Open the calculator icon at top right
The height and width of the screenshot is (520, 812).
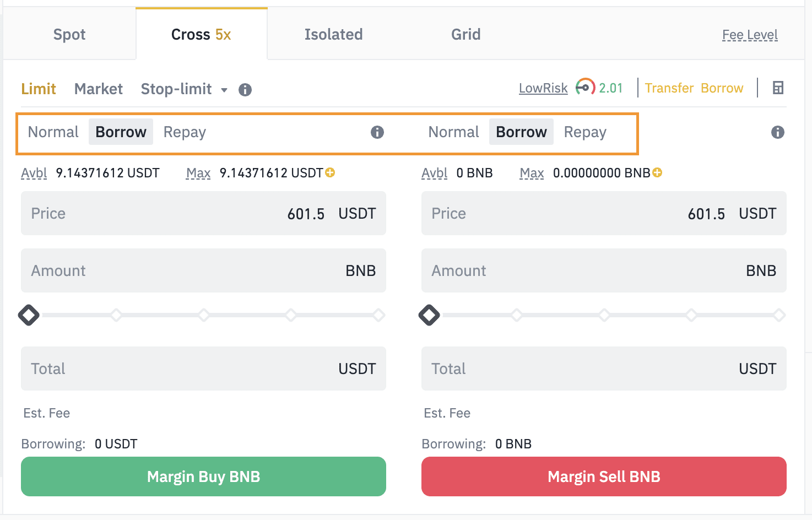pyautogui.click(x=778, y=88)
